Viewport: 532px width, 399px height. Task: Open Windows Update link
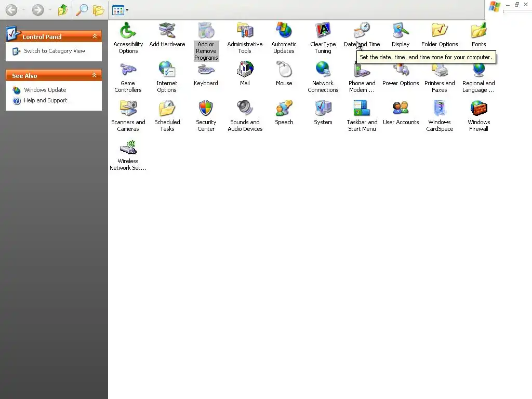click(x=45, y=90)
